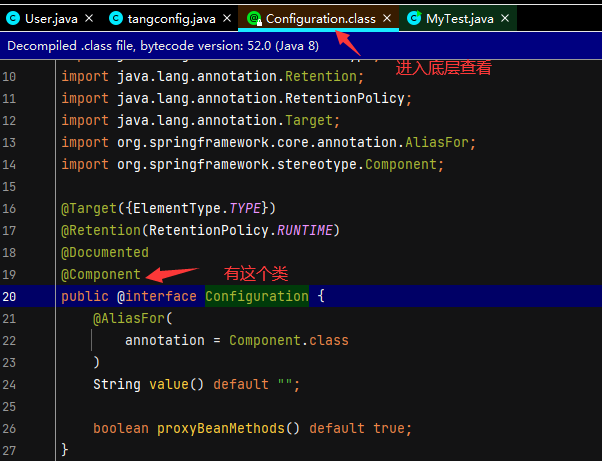Switch to the MyTest.java tab
Image resolution: width=602 pixels, height=461 pixels.
[461, 18]
